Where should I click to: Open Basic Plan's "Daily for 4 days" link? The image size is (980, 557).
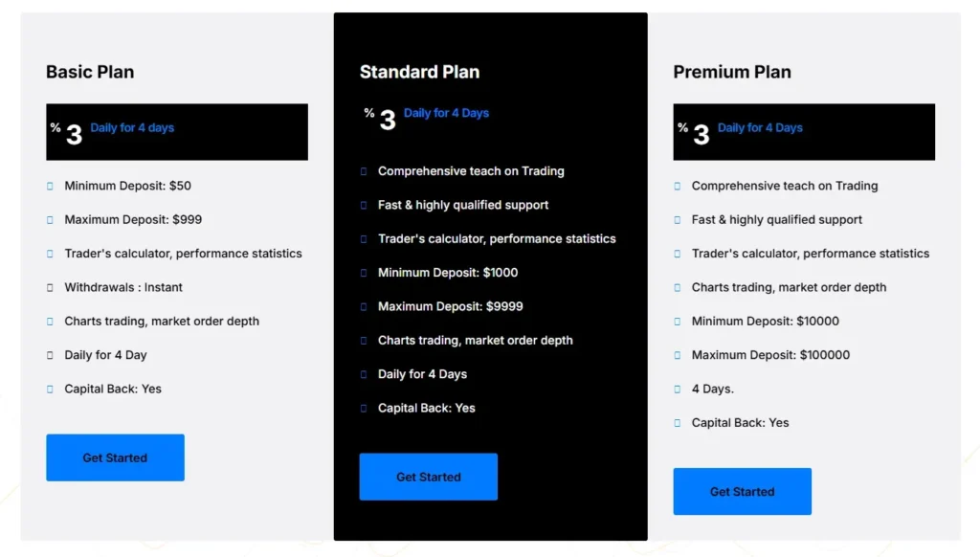[132, 128]
